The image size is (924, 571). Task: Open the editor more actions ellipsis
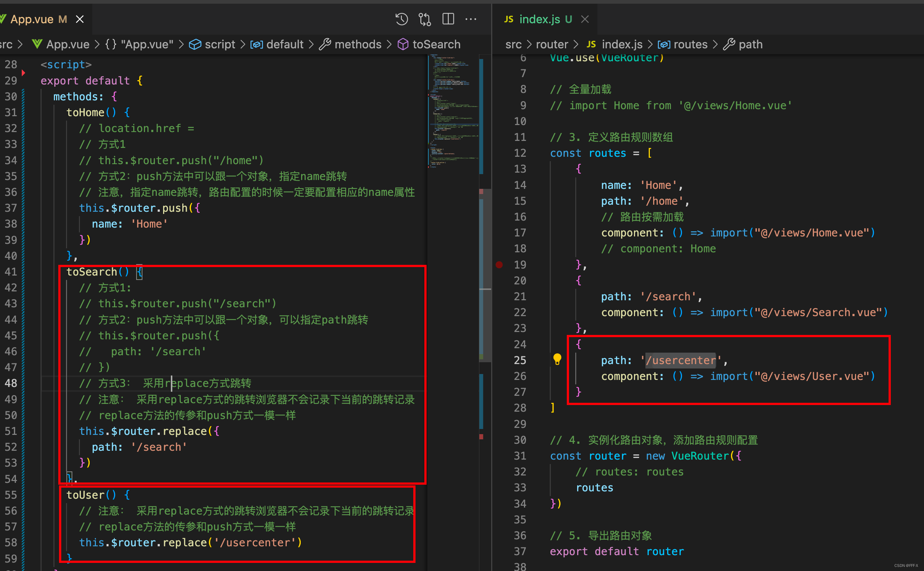pos(471,19)
